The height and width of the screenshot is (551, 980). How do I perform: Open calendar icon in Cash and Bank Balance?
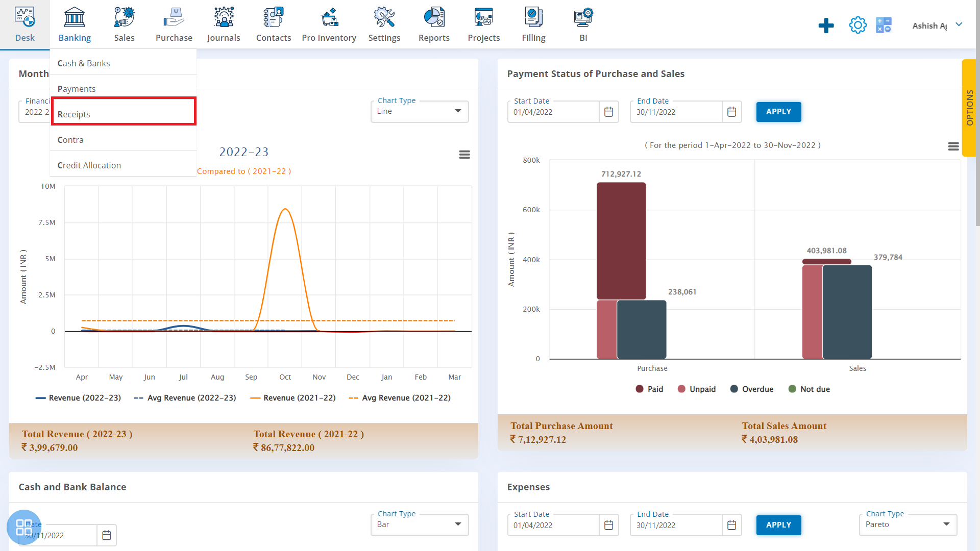(106, 535)
